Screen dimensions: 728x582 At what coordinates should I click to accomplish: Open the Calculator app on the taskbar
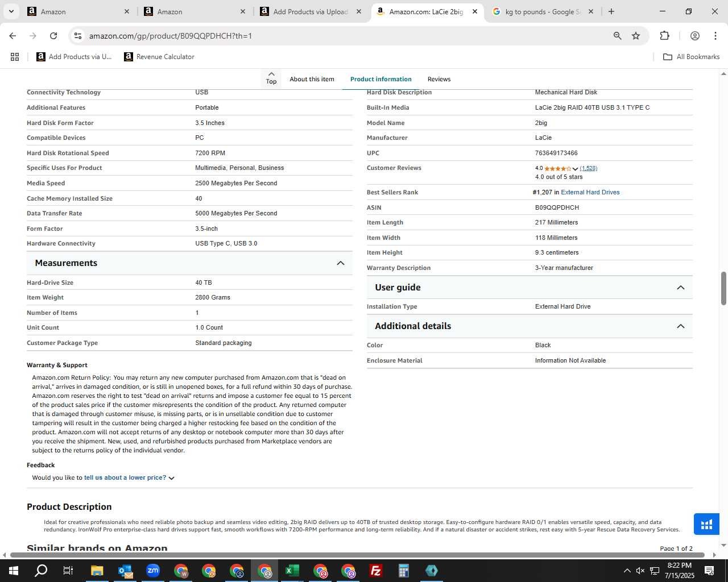click(404, 571)
